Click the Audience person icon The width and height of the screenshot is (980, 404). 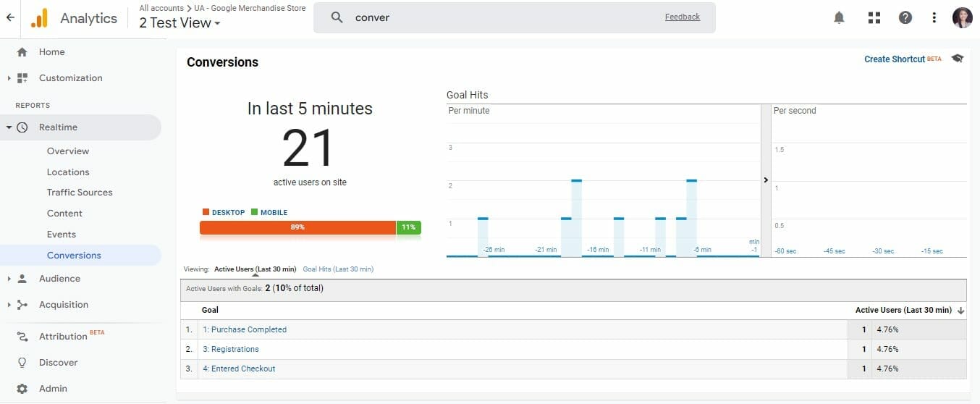(22, 279)
